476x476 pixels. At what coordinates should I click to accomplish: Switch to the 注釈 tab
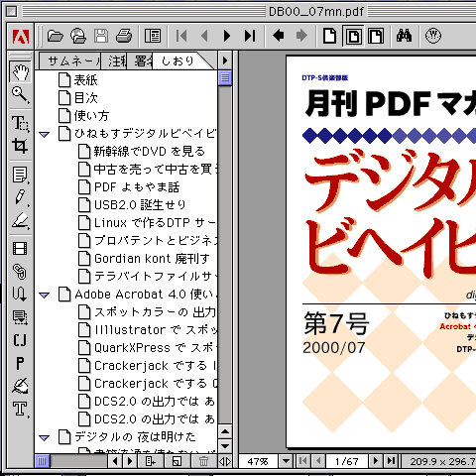point(114,60)
